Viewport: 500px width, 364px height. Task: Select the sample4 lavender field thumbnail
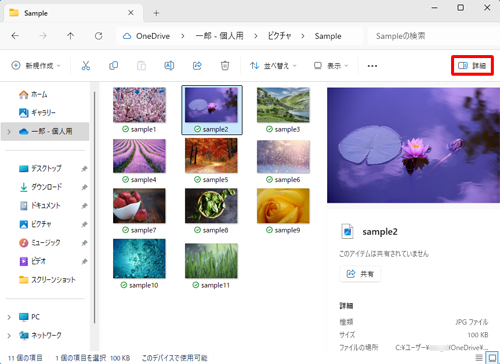(x=139, y=156)
